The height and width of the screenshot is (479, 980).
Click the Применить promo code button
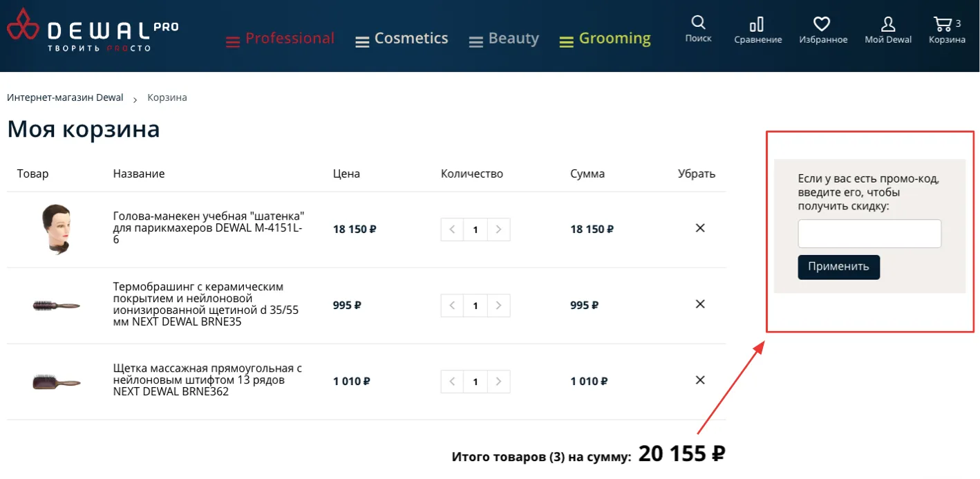point(839,267)
